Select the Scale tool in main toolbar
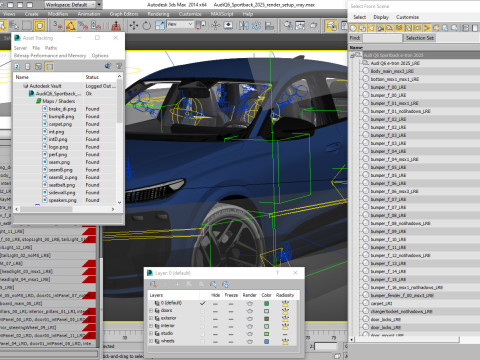480x360 pixels. tap(160, 25)
